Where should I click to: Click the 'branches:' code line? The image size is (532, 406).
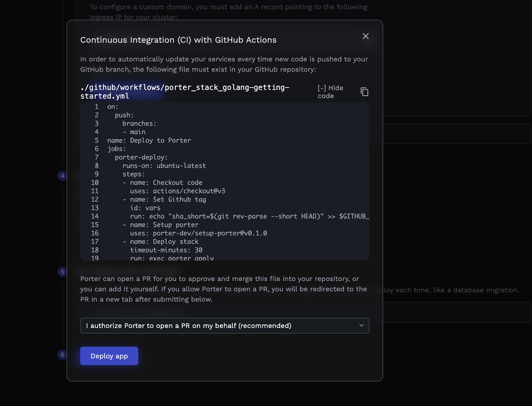pyautogui.click(x=139, y=124)
